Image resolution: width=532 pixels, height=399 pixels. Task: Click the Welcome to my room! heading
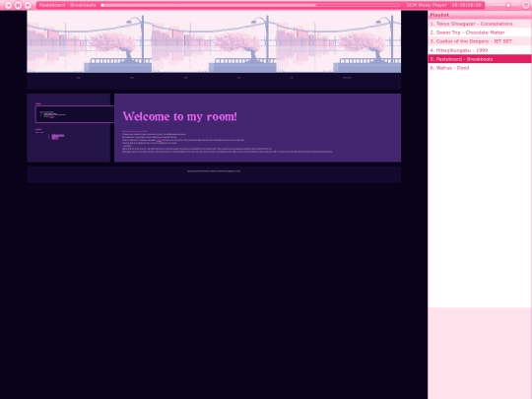(179, 116)
